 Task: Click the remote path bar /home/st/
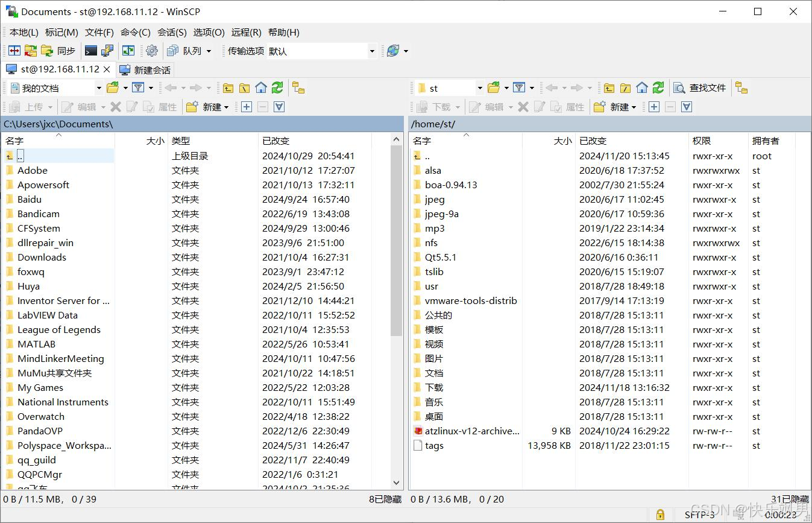tap(609, 124)
